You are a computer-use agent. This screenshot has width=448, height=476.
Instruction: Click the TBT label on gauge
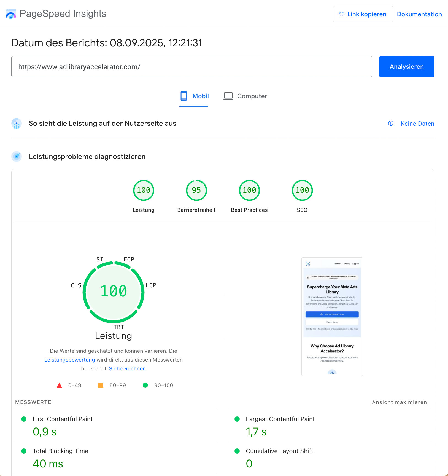[119, 327]
